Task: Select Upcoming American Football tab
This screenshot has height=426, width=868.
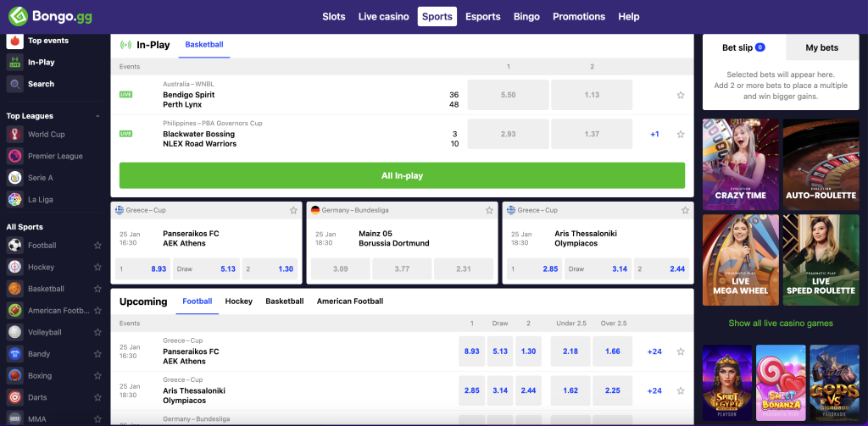Action: click(350, 302)
